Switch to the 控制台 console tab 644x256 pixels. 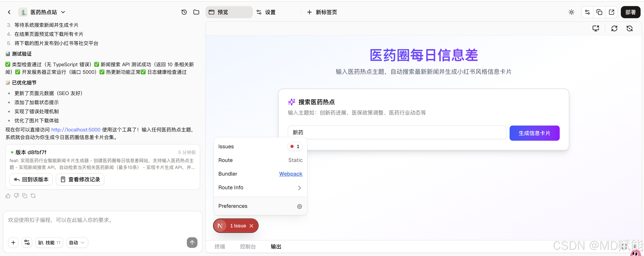248,247
